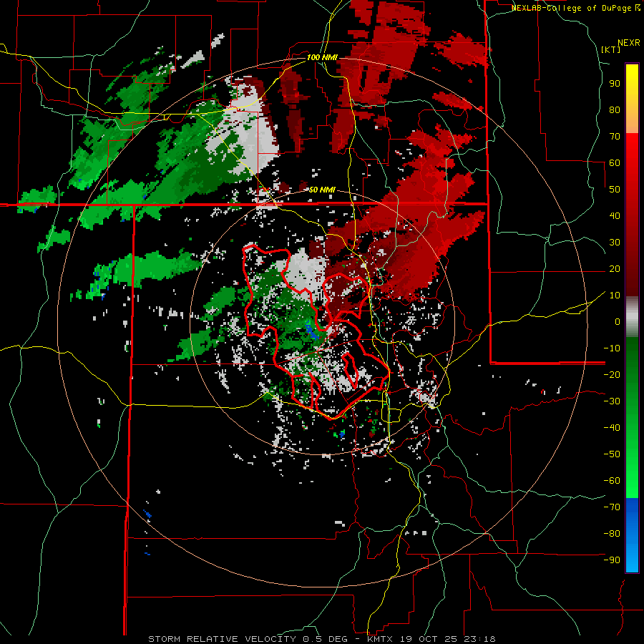Click the 30 value on the velocity scale
The image size is (644, 644).
coord(615,243)
